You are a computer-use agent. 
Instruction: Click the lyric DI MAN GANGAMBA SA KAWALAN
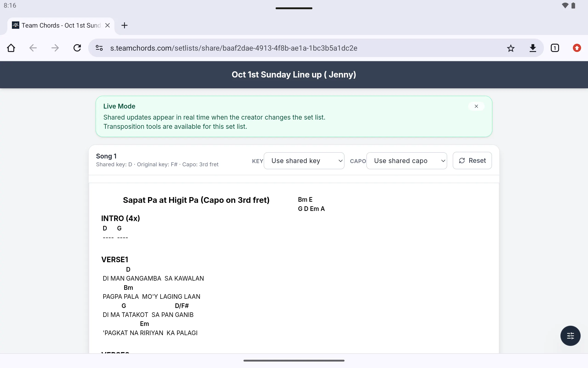coord(153,279)
